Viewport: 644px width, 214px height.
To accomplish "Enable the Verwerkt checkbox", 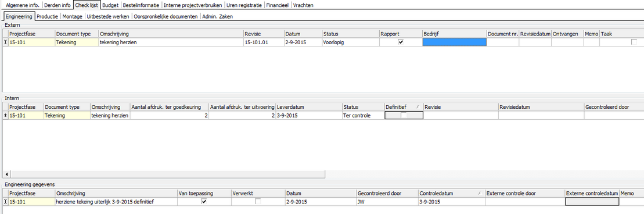I will pyautogui.click(x=257, y=202).
